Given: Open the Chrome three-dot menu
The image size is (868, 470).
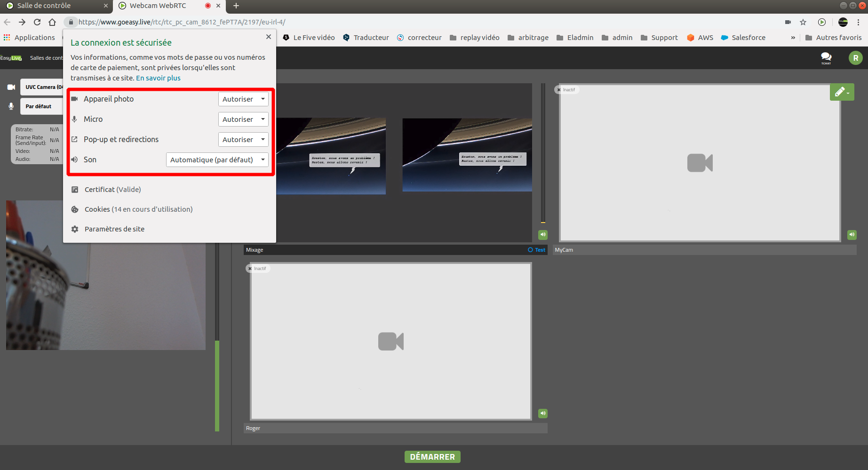Looking at the screenshot, I should [x=858, y=22].
